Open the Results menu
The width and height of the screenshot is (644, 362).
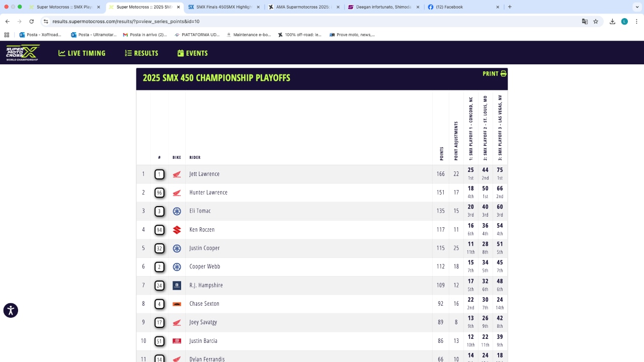click(141, 53)
